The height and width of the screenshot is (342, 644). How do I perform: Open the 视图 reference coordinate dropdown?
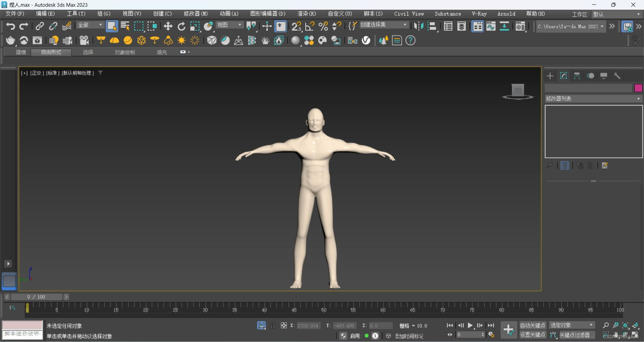[x=229, y=25]
